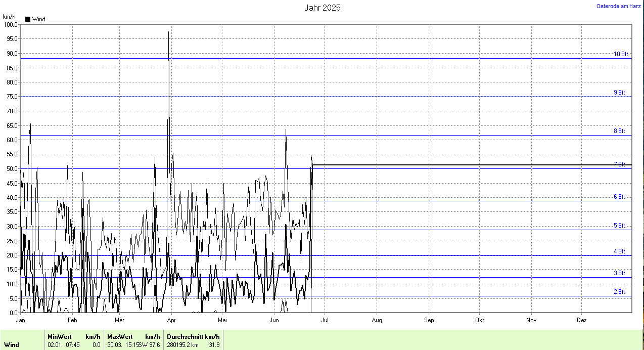Select the Jan label on the time axis
This screenshot has height=350, width=644.
pos(21,320)
